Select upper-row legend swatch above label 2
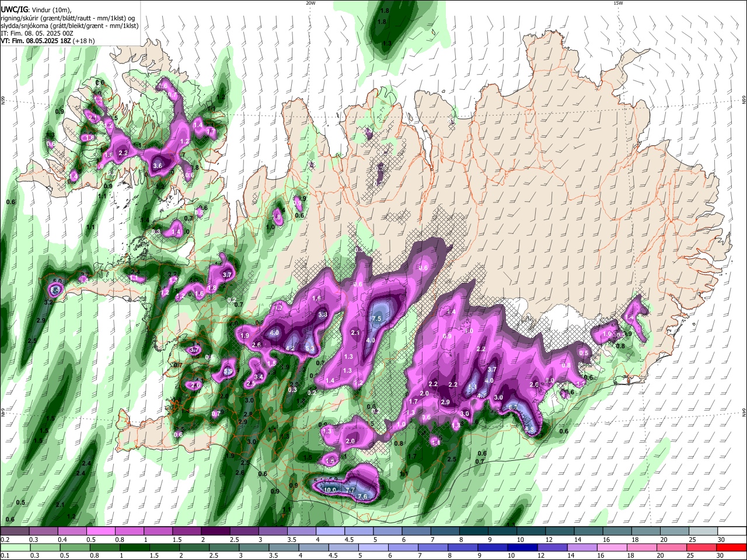Screen dimensions: 747x560 tap(215, 531)
